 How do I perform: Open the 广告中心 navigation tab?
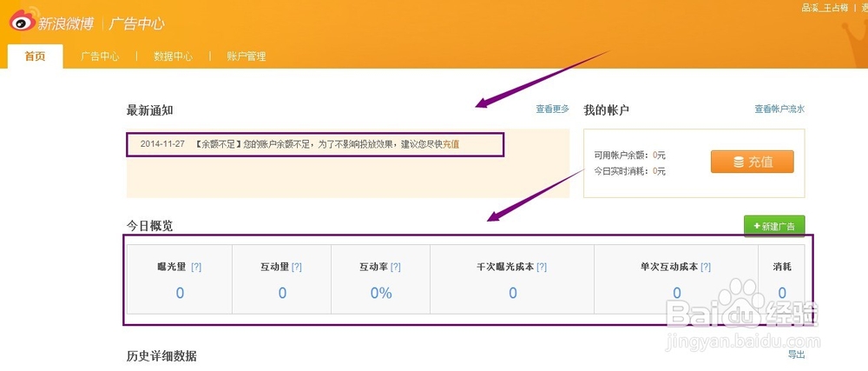[100, 56]
